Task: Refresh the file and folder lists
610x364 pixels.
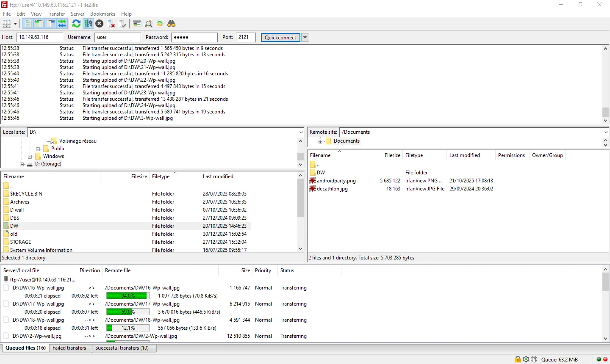Action: click(76, 24)
